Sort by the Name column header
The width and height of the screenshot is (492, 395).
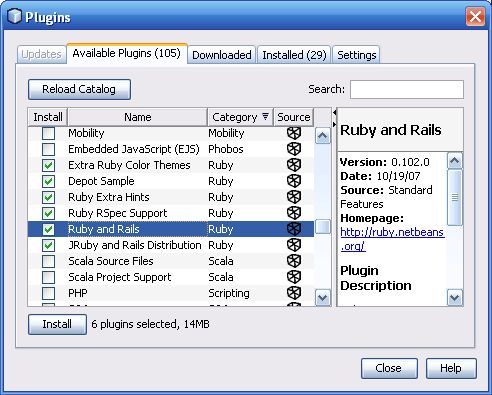click(x=137, y=117)
